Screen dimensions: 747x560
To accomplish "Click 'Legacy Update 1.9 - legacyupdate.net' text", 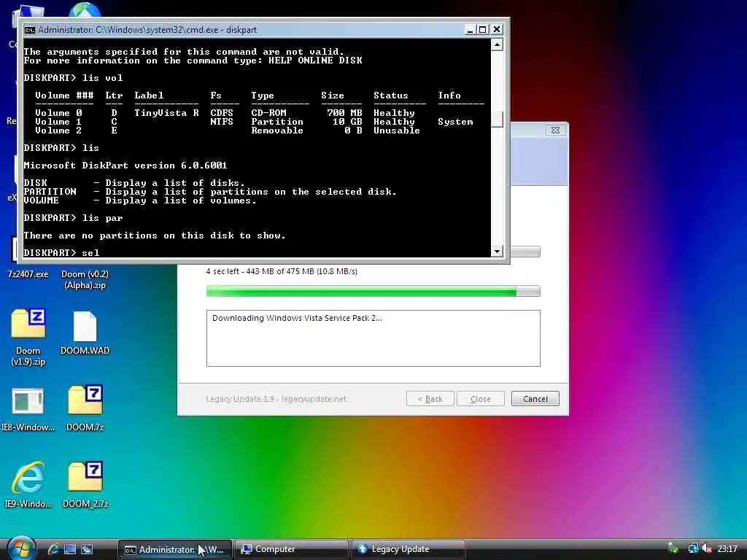I will (x=276, y=399).
